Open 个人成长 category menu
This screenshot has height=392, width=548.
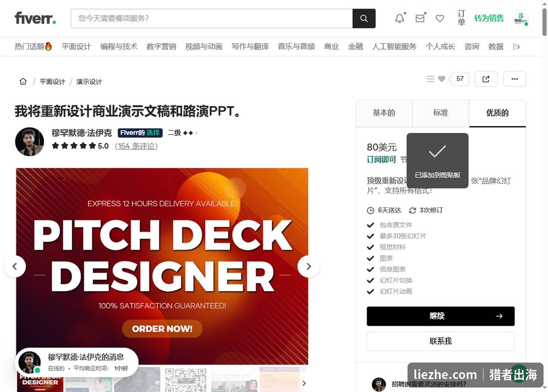[x=440, y=46]
